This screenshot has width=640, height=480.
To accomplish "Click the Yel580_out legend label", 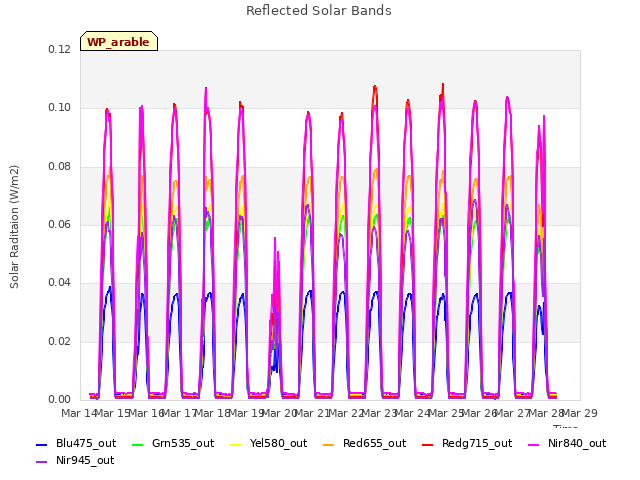I will click(278, 443).
